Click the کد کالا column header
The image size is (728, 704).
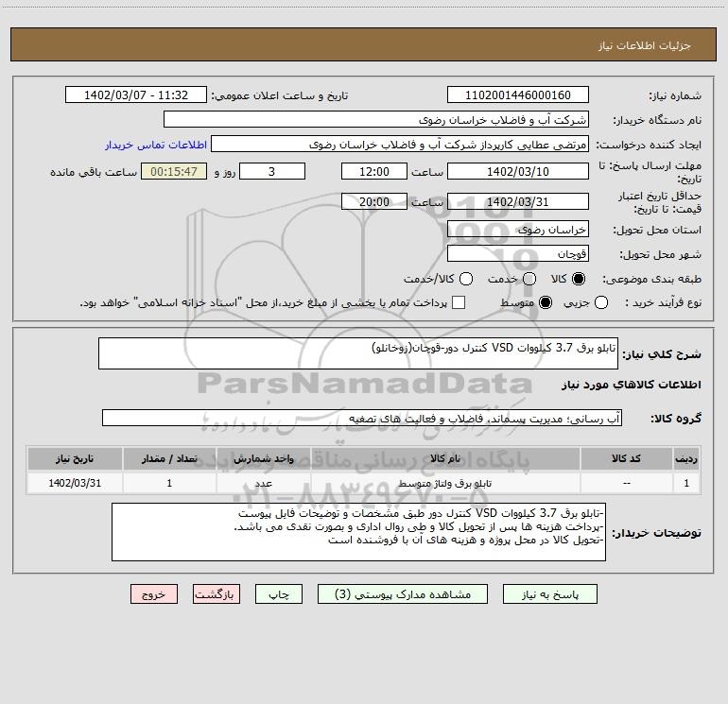pyautogui.click(x=626, y=458)
